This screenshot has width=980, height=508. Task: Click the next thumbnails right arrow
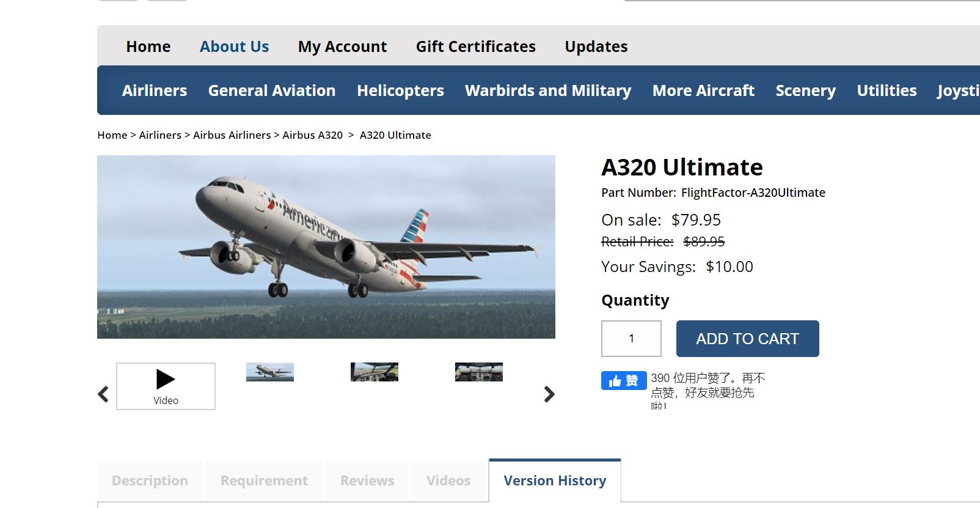pos(549,394)
